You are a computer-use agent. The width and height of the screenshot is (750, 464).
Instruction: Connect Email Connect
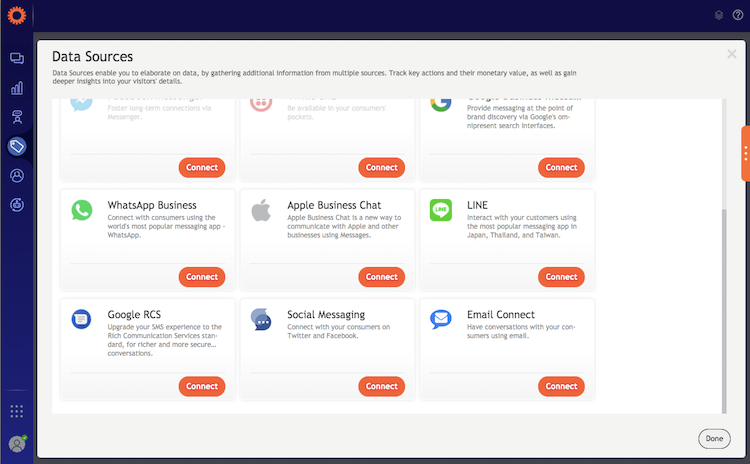[561, 387]
